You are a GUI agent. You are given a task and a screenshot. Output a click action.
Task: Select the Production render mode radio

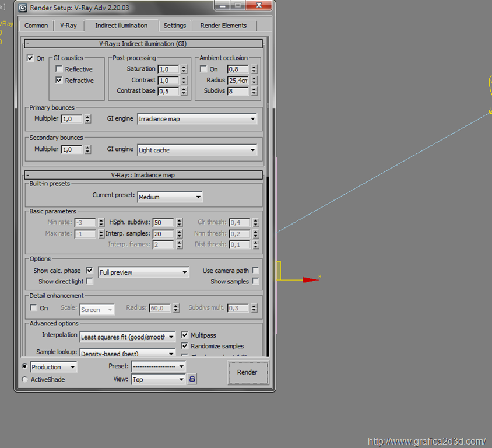coord(24,366)
